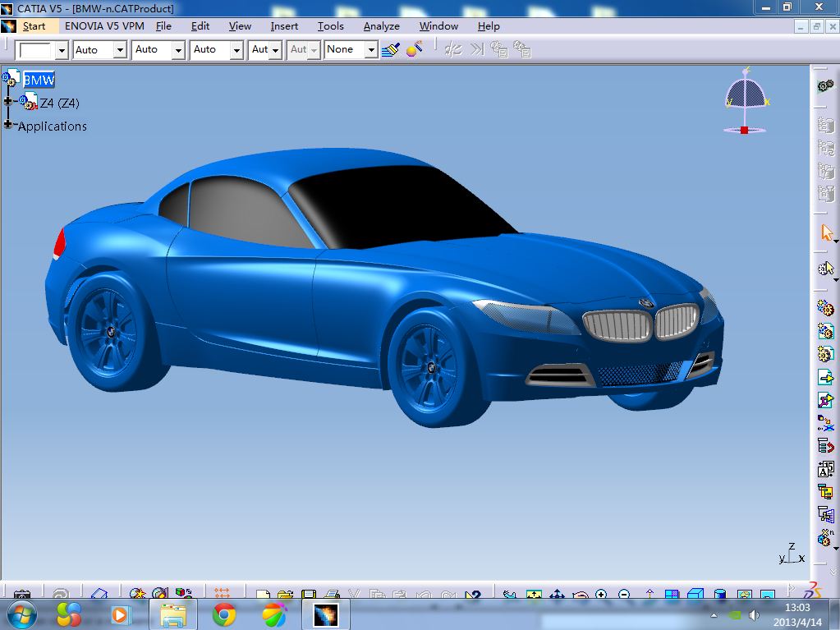Open Windows Explorer from the taskbar
840x630 pixels.
coord(173,614)
